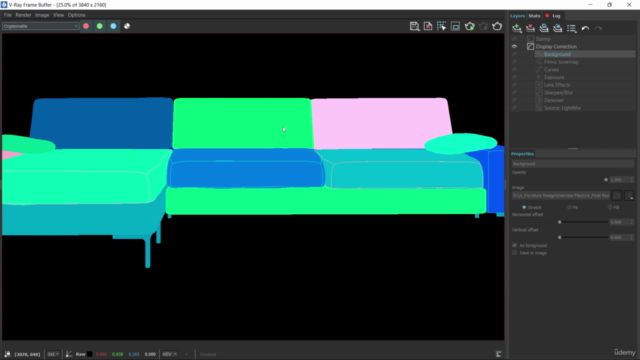Adjust the Opacity slider handle
The height and width of the screenshot is (360, 640).
(x=606, y=180)
